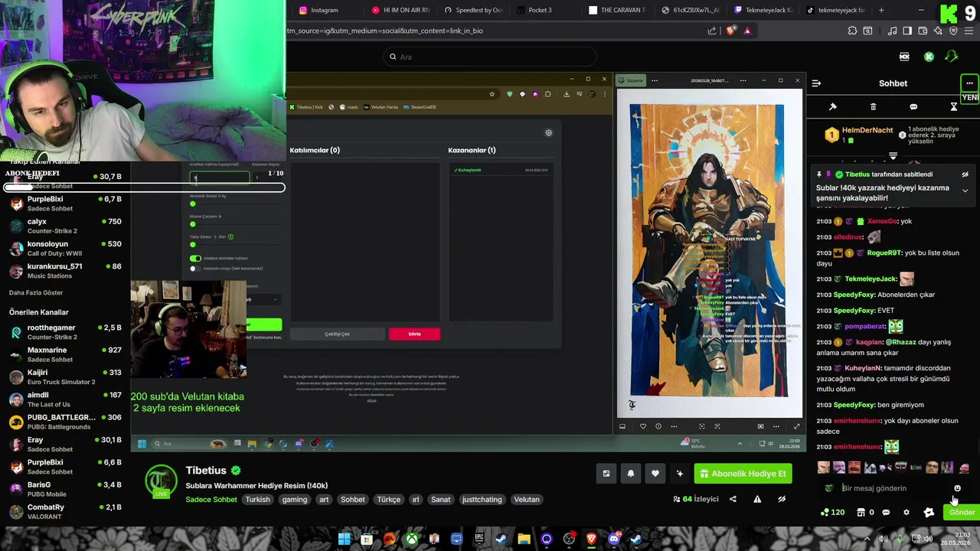Open giveaway tool settings gear
This screenshot has height=551, width=980.
[548, 133]
